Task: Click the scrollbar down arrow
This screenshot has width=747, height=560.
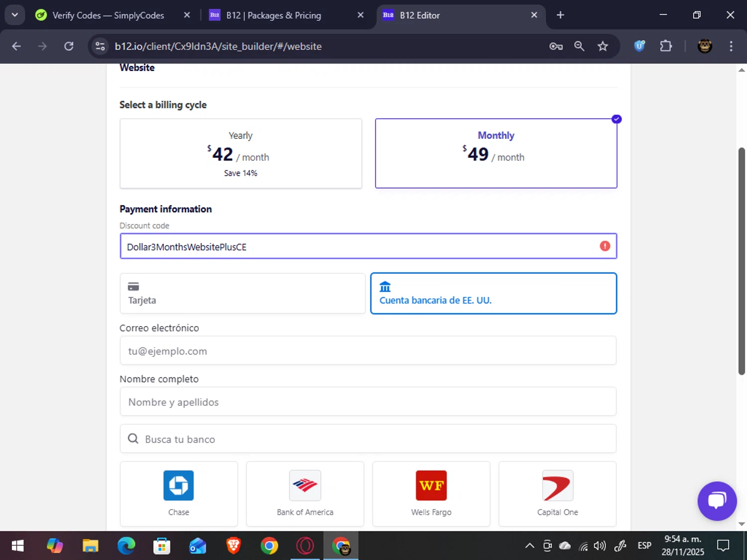Action: click(742, 524)
